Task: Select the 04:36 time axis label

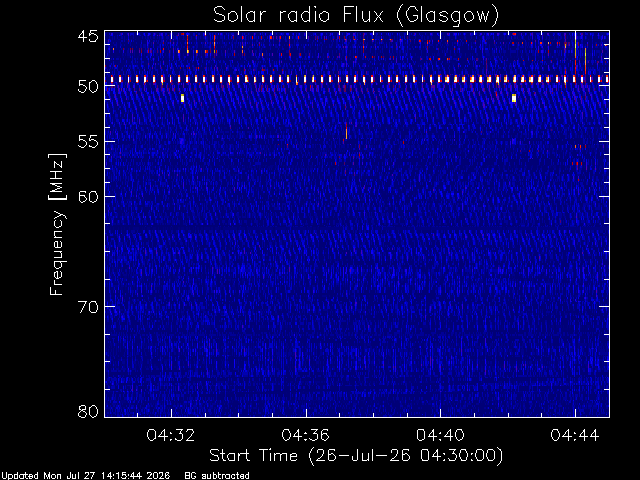Action: point(305,435)
